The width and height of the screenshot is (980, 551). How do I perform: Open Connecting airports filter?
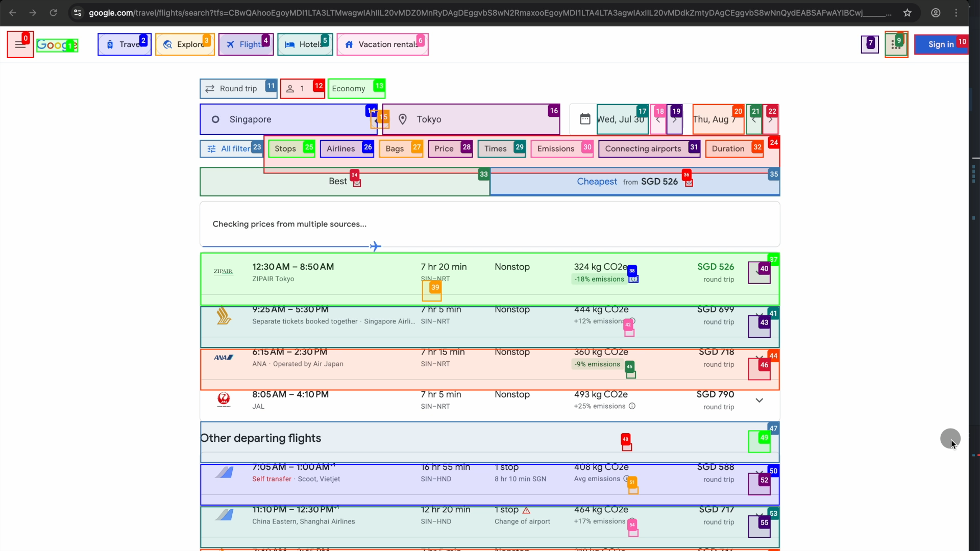[649, 148]
